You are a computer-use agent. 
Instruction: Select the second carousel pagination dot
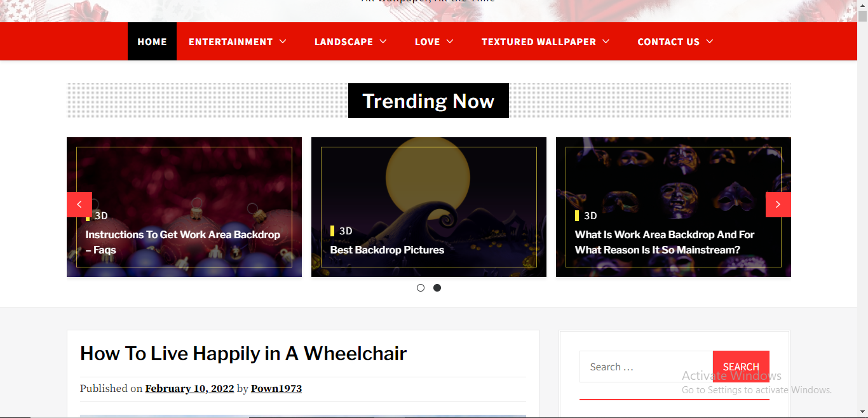click(437, 288)
